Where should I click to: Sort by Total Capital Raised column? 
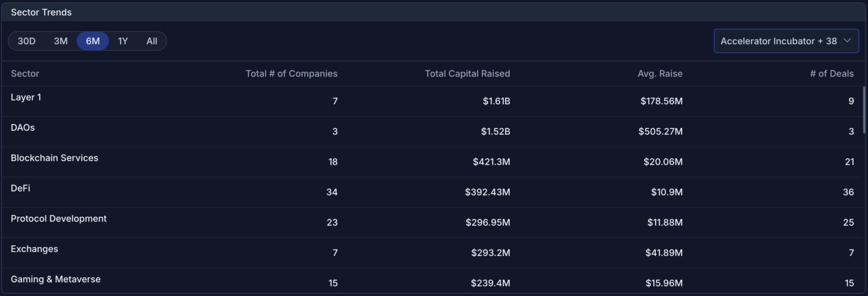(467, 74)
